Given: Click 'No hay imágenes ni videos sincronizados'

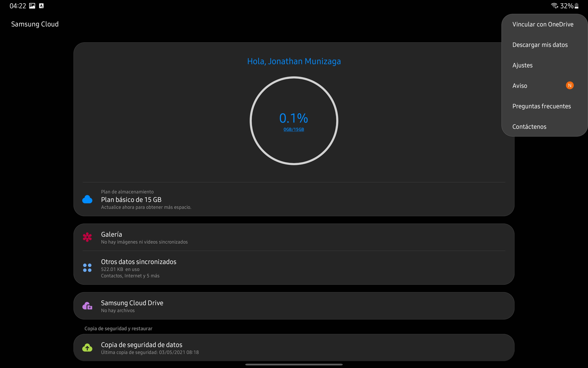Looking at the screenshot, I should [x=144, y=242].
